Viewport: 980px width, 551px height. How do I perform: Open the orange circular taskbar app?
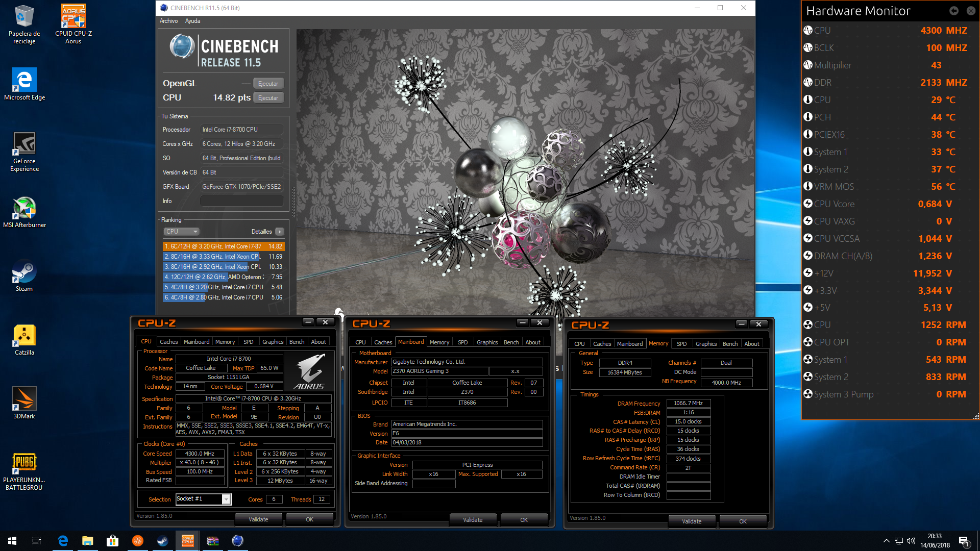(x=138, y=541)
